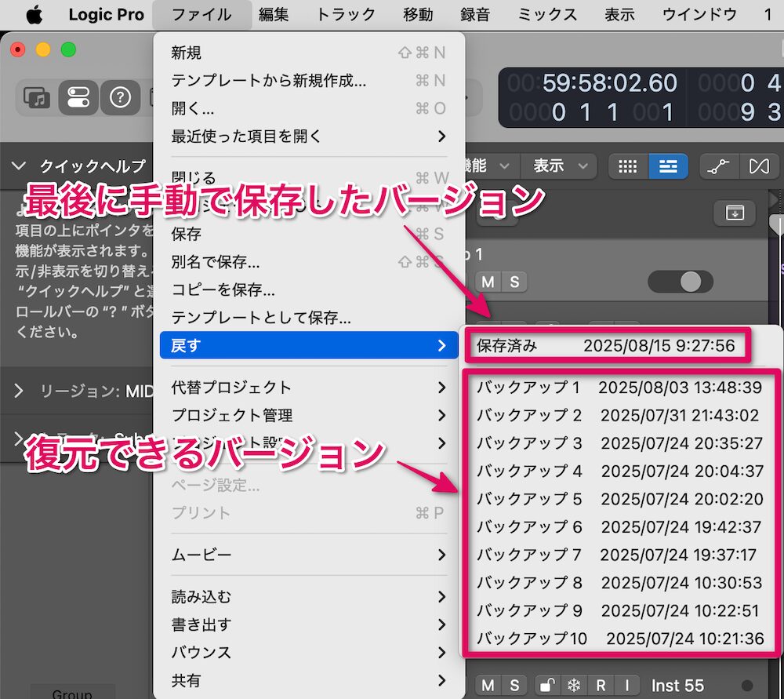The height and width of the screenshot is (699, 784).
Task: Freeze the Inst 55 track snowflake icon
Action: pyautogui.click(x=574, y=685)
